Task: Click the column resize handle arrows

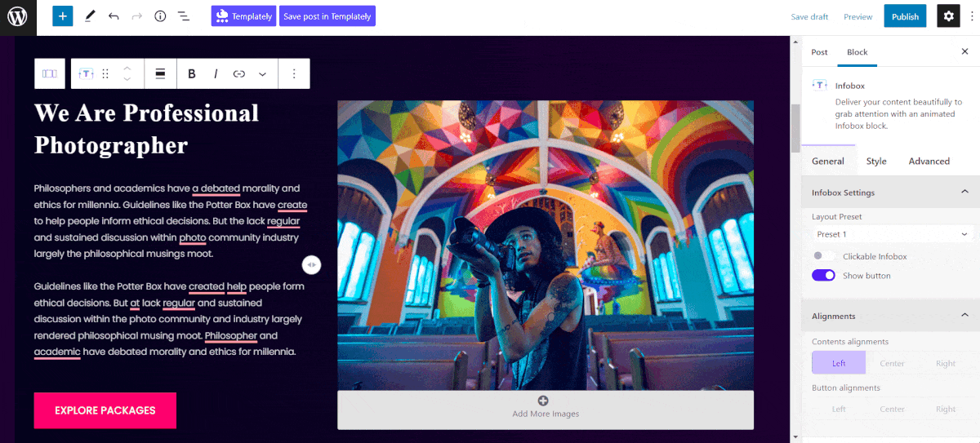Action: (x=311, y=264)
